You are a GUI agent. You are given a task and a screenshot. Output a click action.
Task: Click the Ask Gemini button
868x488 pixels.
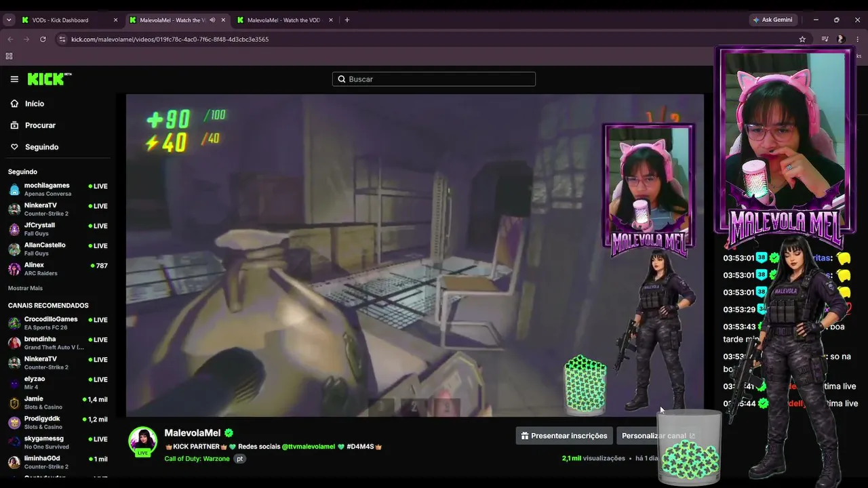point(772,20)
